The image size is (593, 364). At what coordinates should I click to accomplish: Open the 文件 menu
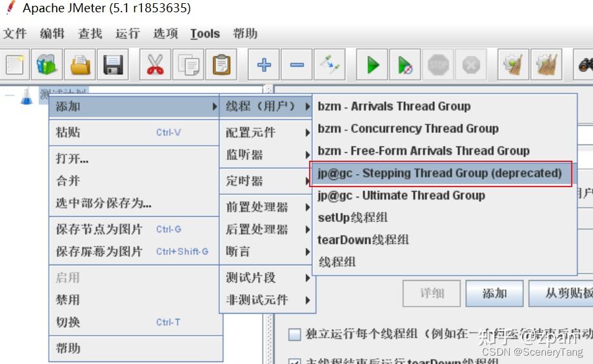[x=15, y=34]
